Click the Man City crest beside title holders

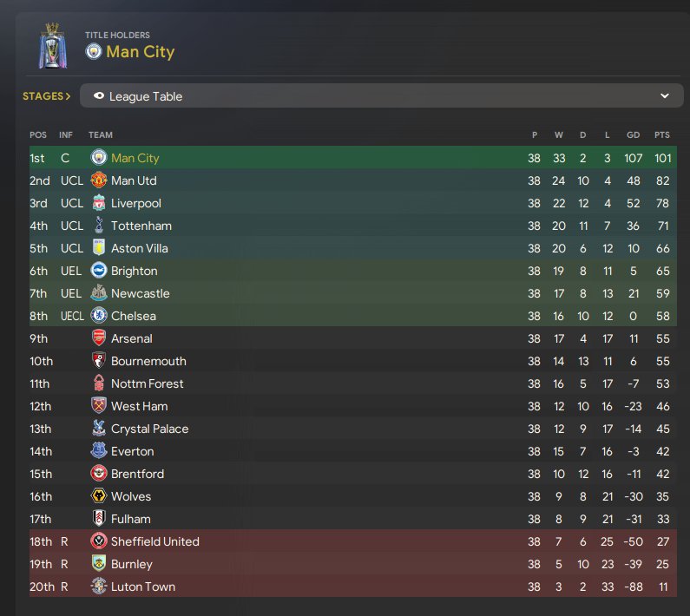(x=93, y=51)
